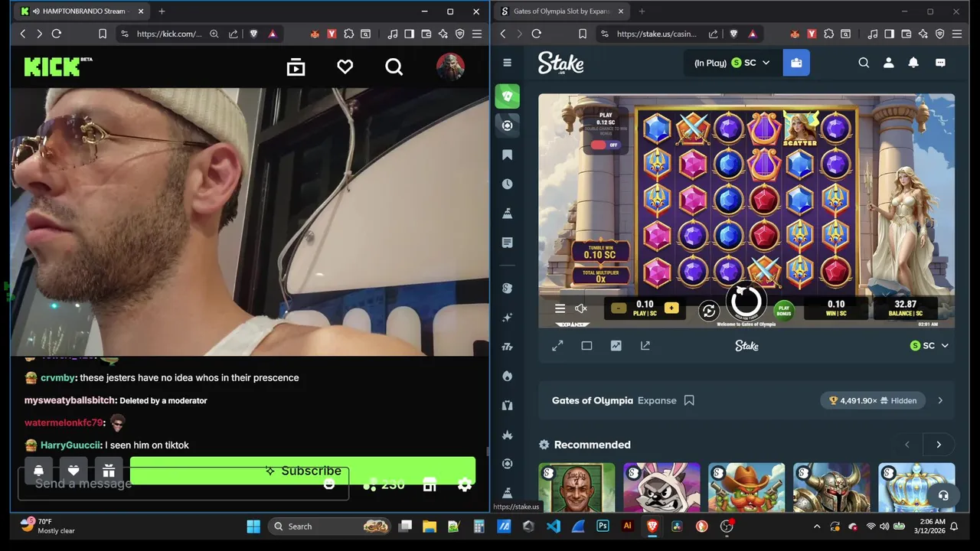
Task: Click the stake.us address bar
Action: pos(656,34)
